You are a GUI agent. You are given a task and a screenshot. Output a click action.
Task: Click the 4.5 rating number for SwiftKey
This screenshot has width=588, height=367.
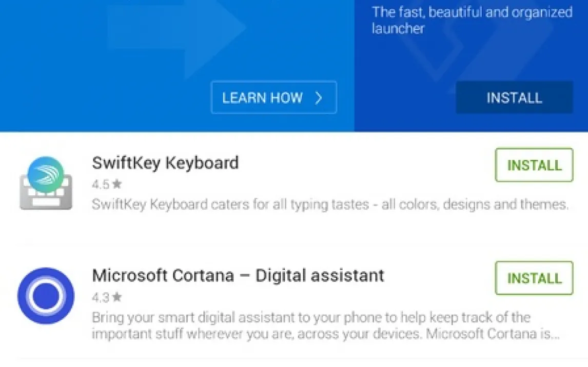point(100,183)
